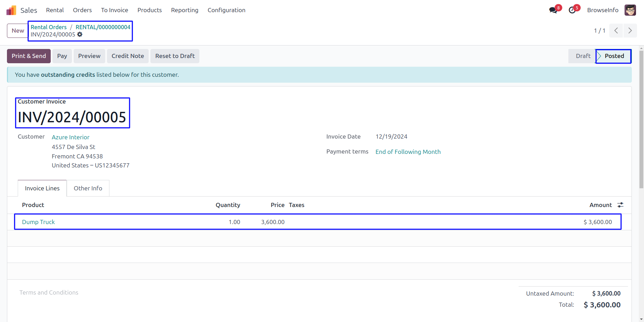The height and width of the screenshot is (322, 644).
Task: Open the Reporting menu
Action: [184, 10]
